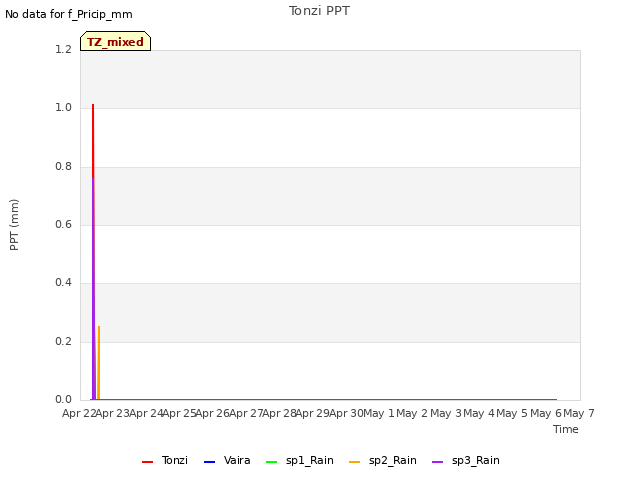640x480 pixels.
Task: Click the orange sp2_Rain legend color marker
Action: (355, 462)
